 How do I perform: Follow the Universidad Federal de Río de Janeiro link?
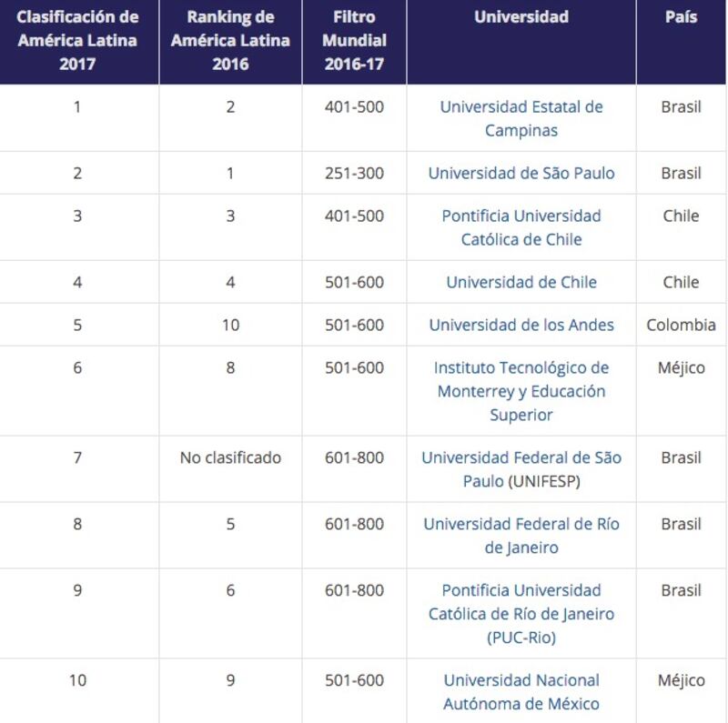pos(521,536)
